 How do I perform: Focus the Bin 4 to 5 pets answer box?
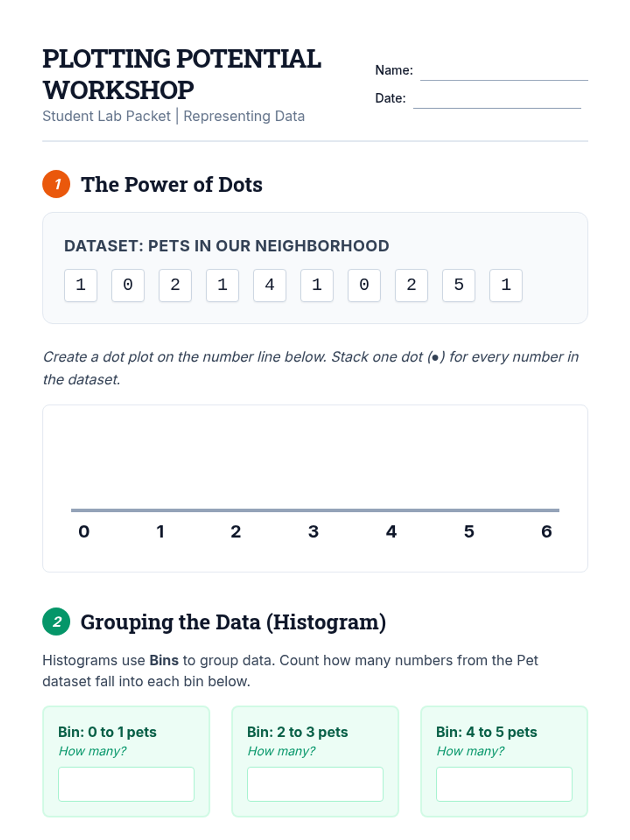[x=504, y=784]
